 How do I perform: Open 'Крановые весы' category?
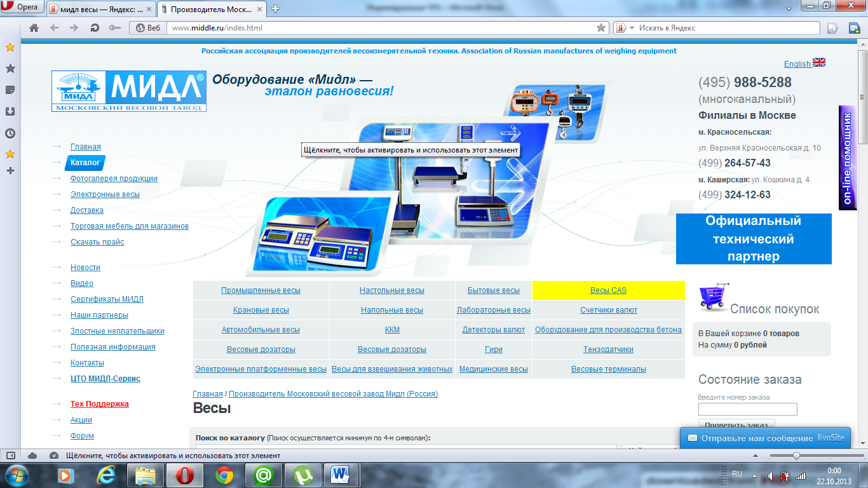pos(261,310)
